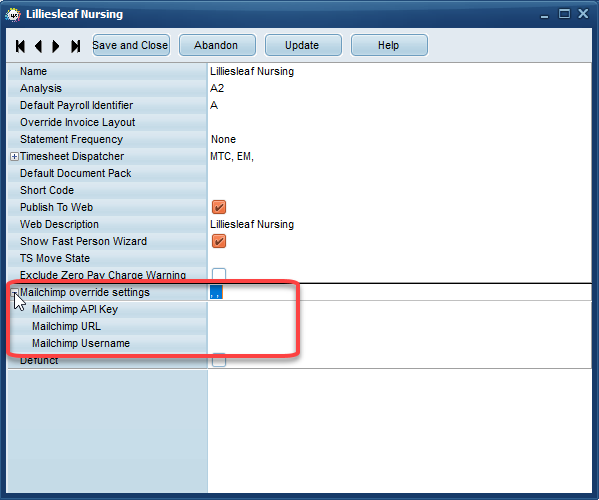The width and height of the screenshot is (599, 500).
Task: Click Save and Close button
Action: click(x=131, y=45)
